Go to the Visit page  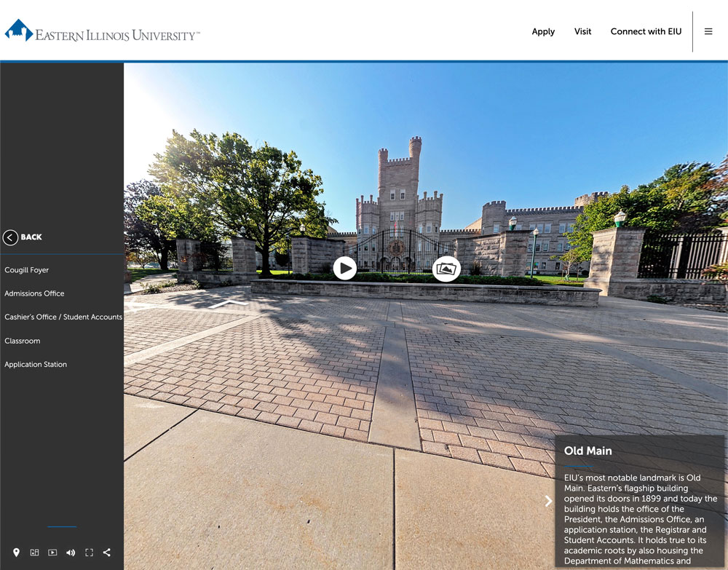[582, 31]
